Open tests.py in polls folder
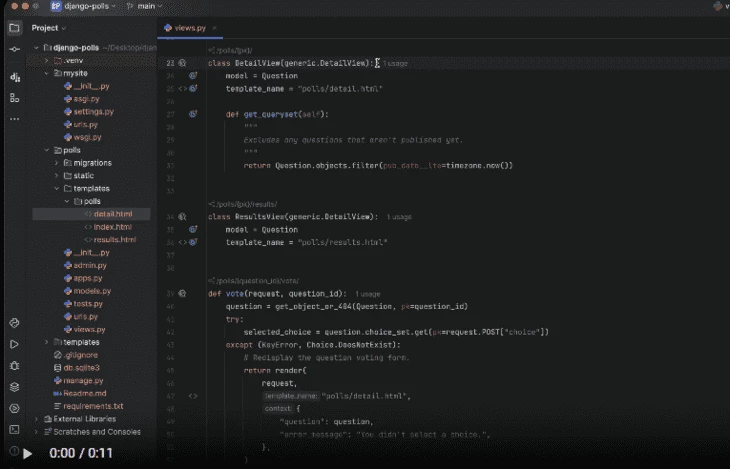730x469 pixels. 83,304
